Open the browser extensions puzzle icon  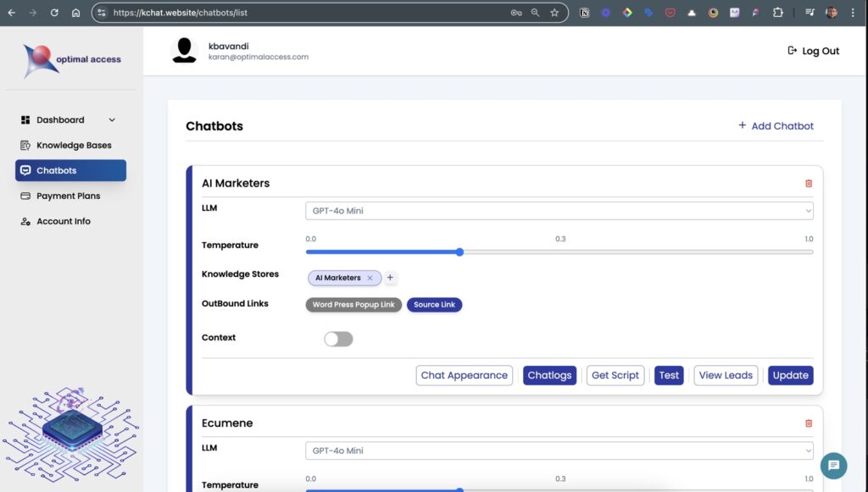pos(778,12)
